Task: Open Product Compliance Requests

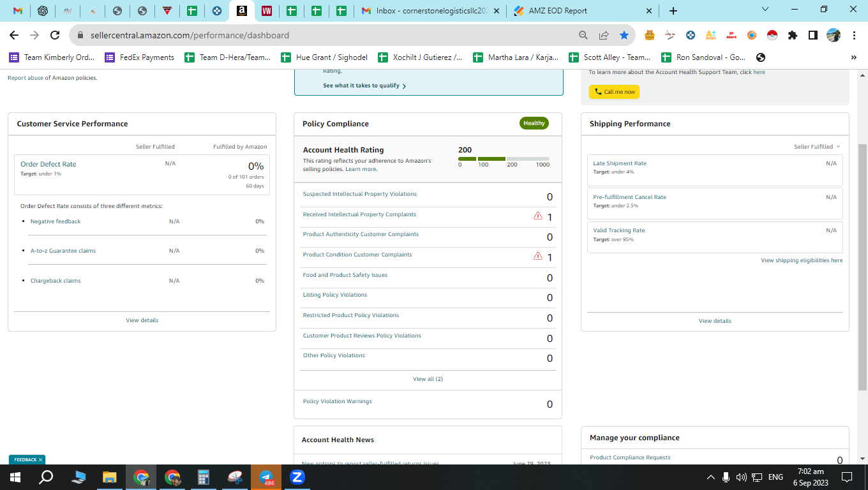Action: coord(630,457)
